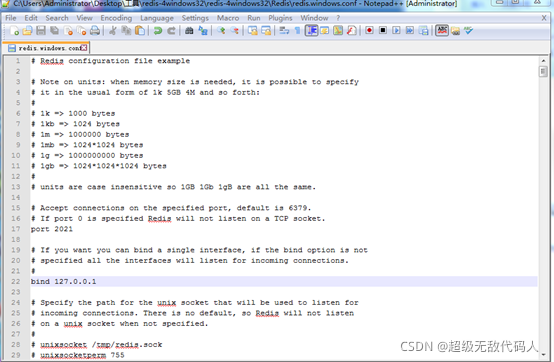Open the File menu
This screenshot has height=362, width=554.
[11, 18]
